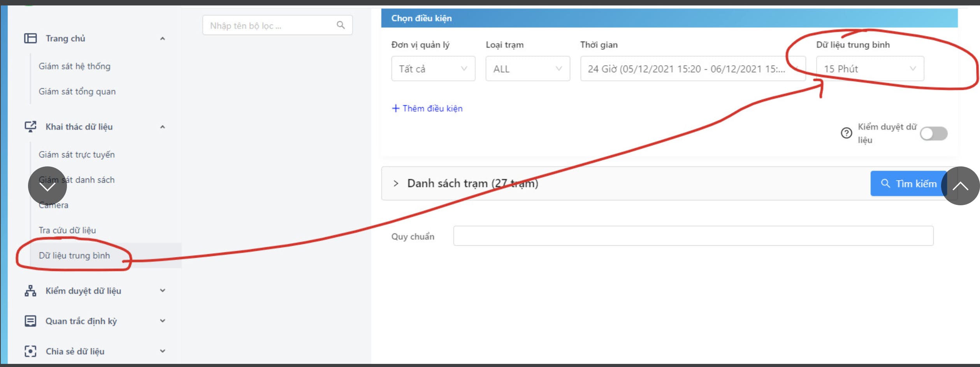Open Giám sát trực tuyến menu item
This screenshot has width=980, height=367.
pos(77,154)
